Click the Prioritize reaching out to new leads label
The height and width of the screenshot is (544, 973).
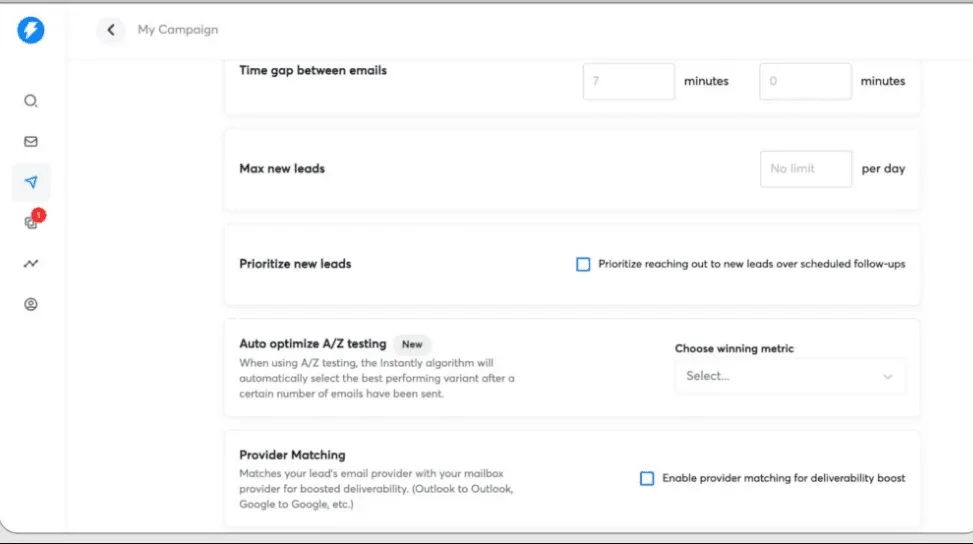coord(751,264)
